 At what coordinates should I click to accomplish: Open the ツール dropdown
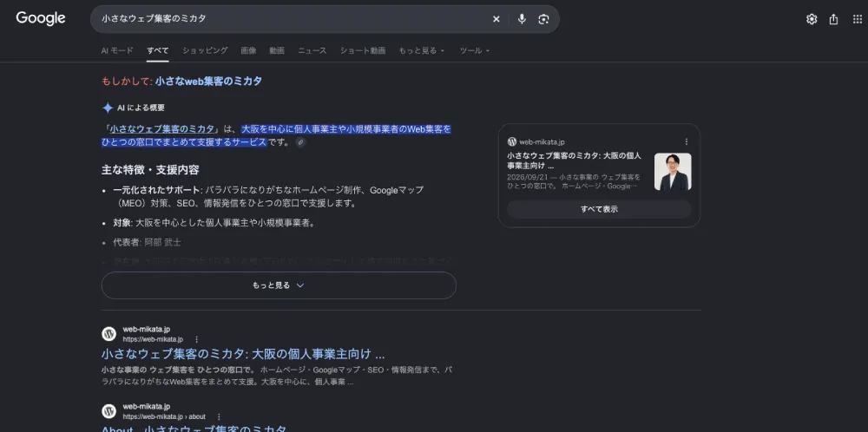point(475,50)
